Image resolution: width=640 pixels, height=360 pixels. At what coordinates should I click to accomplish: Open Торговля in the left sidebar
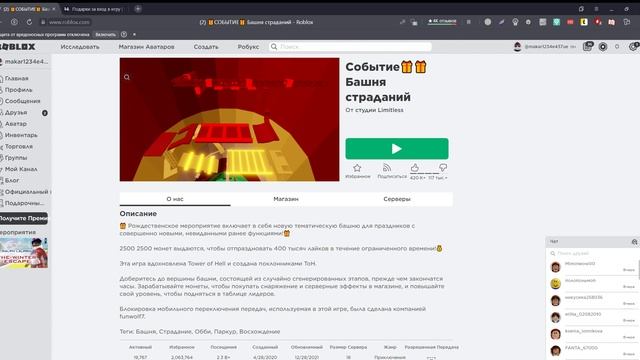point(19,146)
